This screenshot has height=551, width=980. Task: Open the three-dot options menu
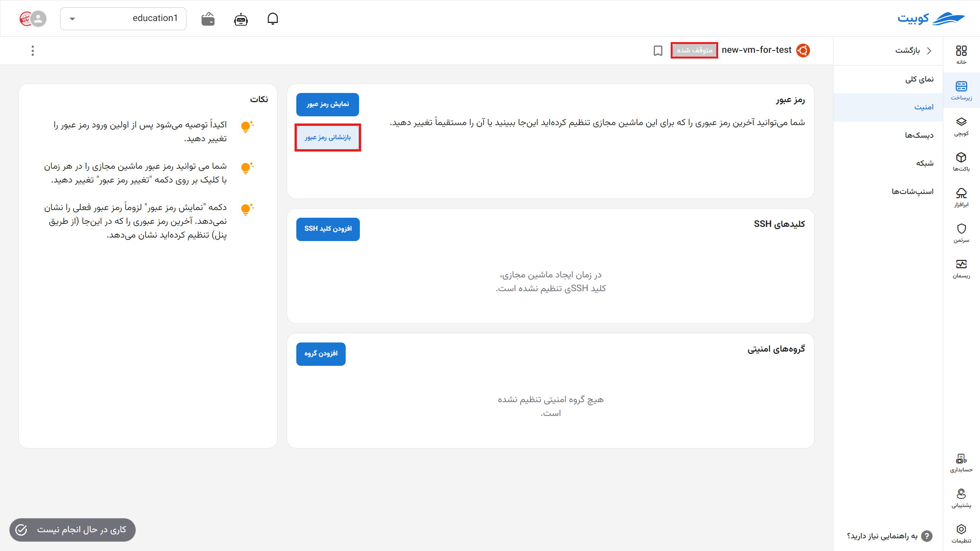click(x=33, y=51)
